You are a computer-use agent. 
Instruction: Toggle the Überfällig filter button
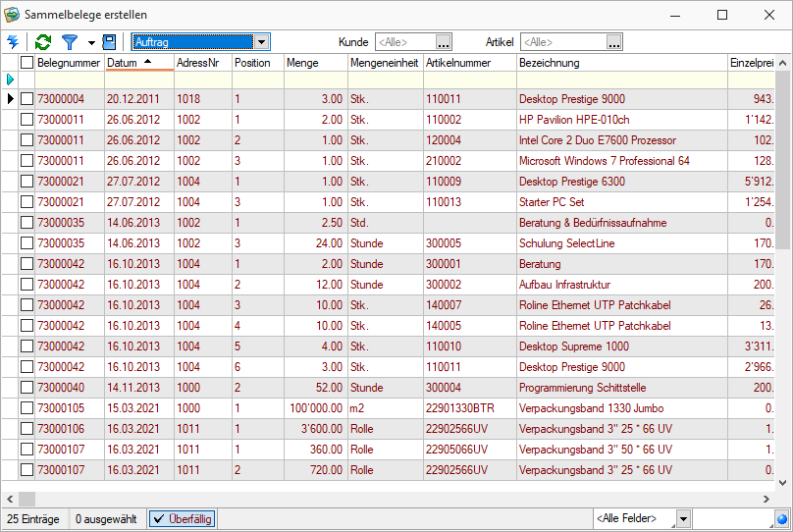coord(183,519)
